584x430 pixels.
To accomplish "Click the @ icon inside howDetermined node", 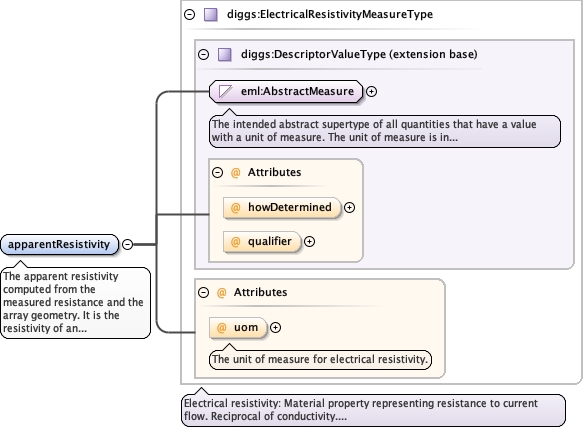I will pyautogui.click(x=235, y=207).
